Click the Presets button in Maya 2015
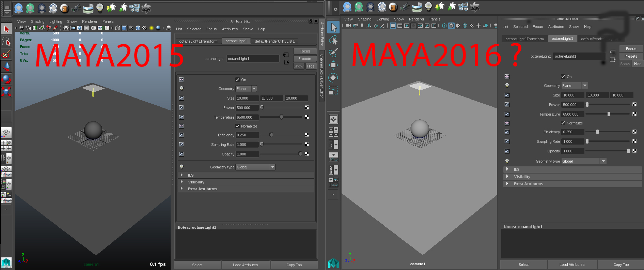This screenshot has height=270, width=644. point(305,59)
